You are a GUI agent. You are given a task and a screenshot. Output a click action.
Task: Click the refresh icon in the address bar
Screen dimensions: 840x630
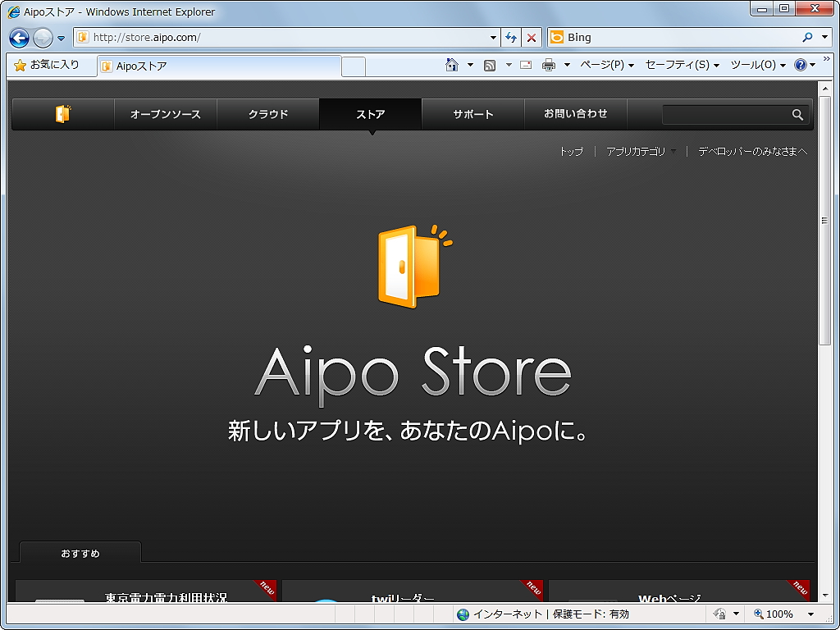click(509, 37)
